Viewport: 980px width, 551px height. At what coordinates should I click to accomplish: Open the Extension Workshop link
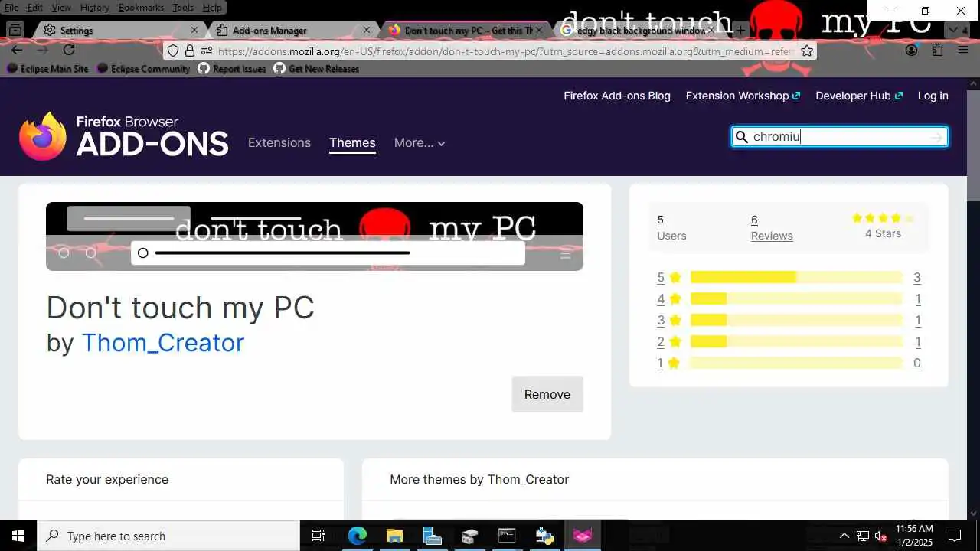click(743, 96)
